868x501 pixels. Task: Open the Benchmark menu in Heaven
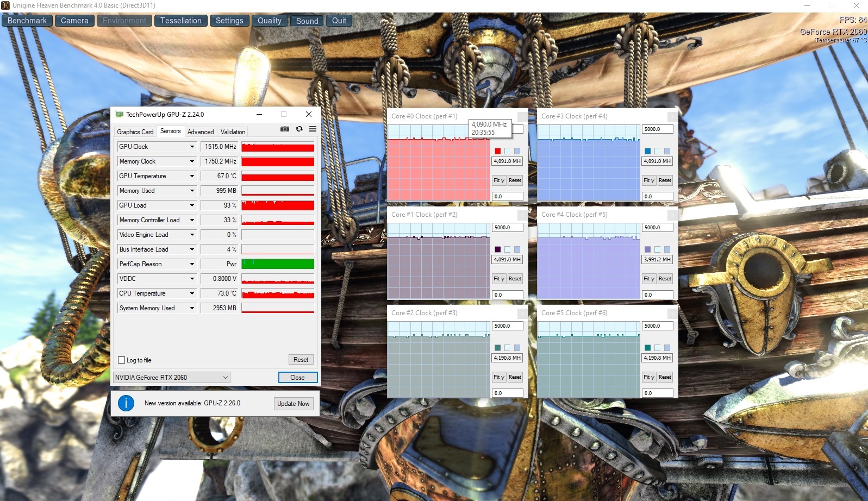pyautogui.click(x=27, y=21)
